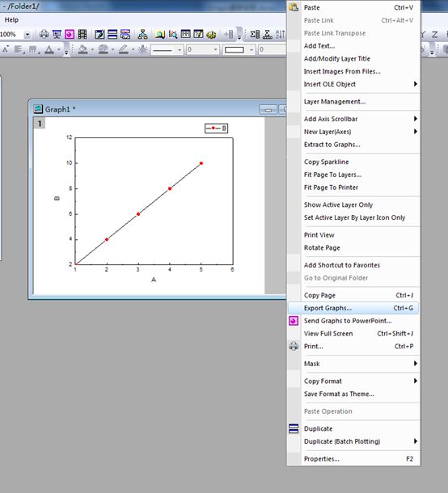Click the font color A button

(49, 49)
